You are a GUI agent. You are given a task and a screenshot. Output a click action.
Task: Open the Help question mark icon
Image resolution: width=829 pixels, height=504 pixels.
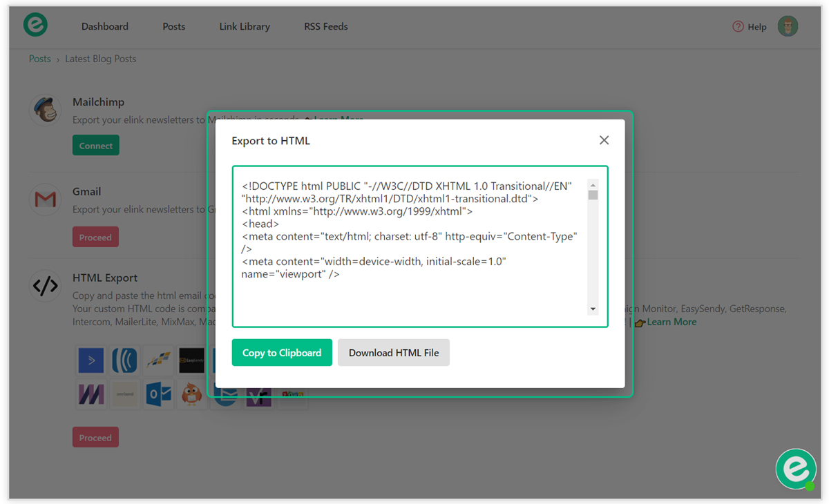pos(738,26)
